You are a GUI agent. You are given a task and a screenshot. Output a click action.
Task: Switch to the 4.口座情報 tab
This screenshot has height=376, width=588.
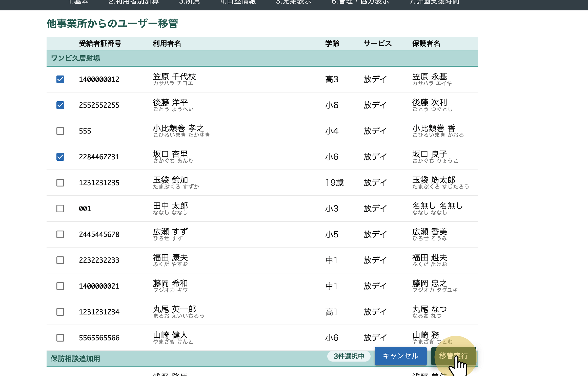tap(238, 3)
